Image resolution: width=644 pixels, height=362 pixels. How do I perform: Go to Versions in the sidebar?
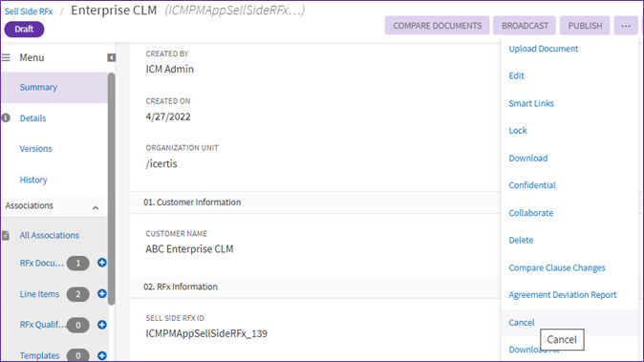click(x=35, y=149)
